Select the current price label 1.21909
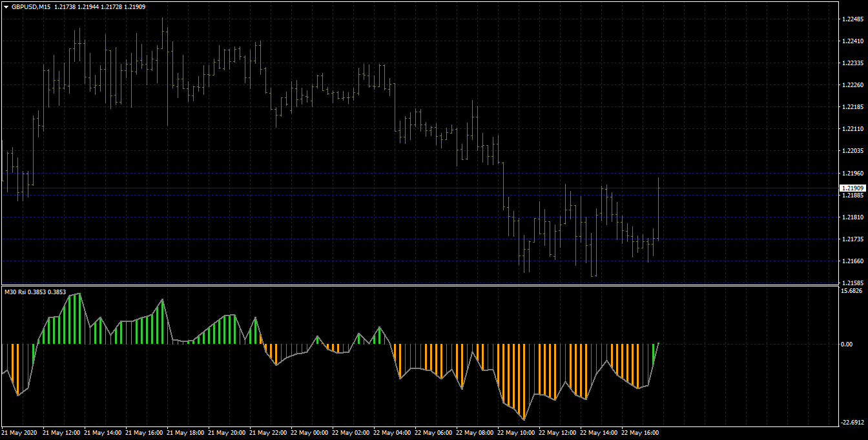Screen dimensions: 868x440 pos(852,188)
